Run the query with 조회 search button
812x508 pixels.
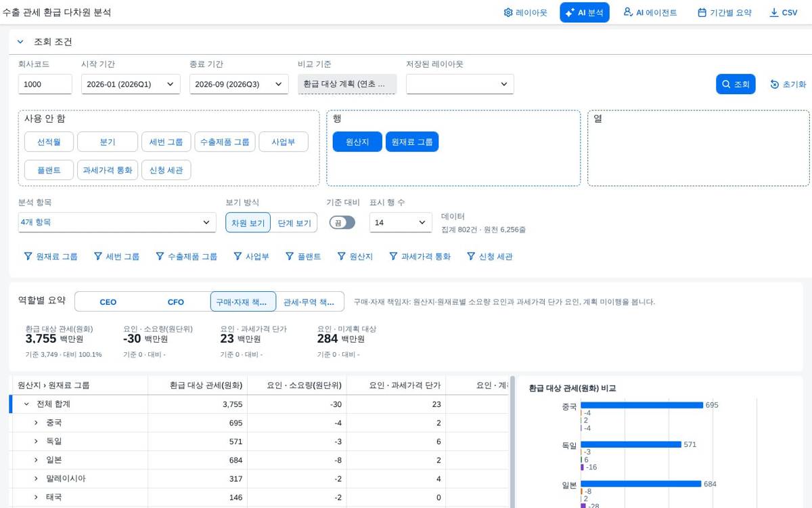click(736, 84)
